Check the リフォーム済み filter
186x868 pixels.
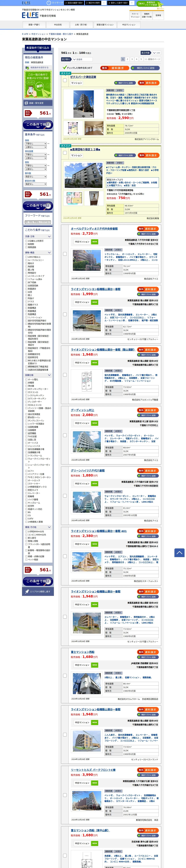[26, 279]
